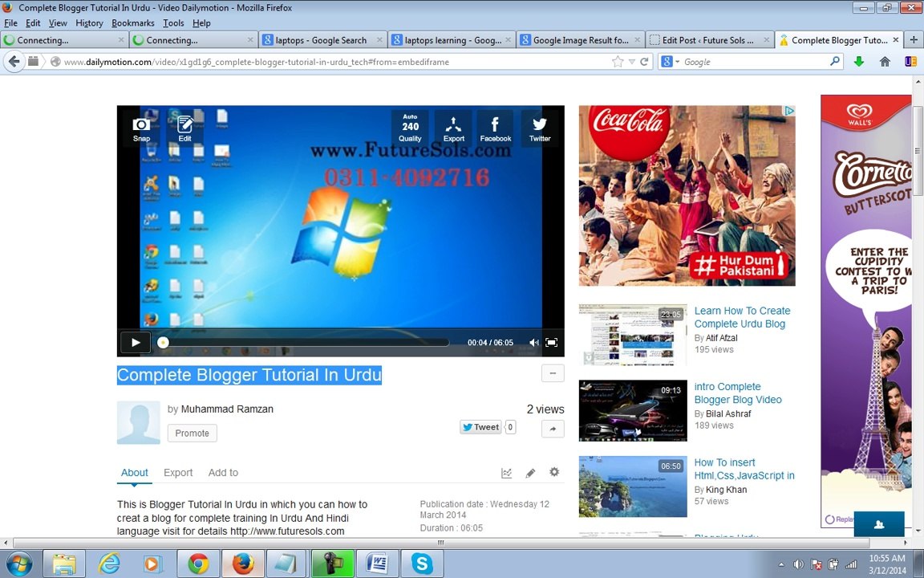Open Atif Afzal channel link
Image resolution: width=924 pixels, height=578 pixels.
(721, 338)
